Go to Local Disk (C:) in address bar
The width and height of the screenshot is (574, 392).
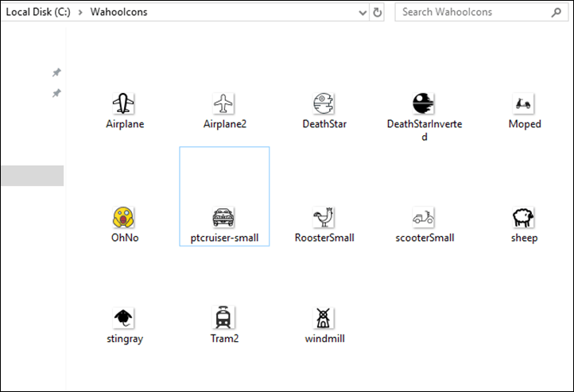coord(38,12)
